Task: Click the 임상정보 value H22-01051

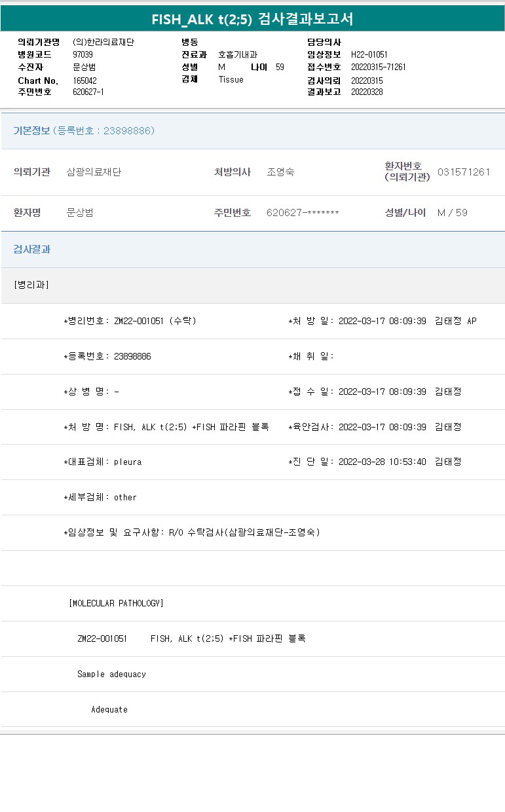Action: pyautogui.click(x=369, y=54)
